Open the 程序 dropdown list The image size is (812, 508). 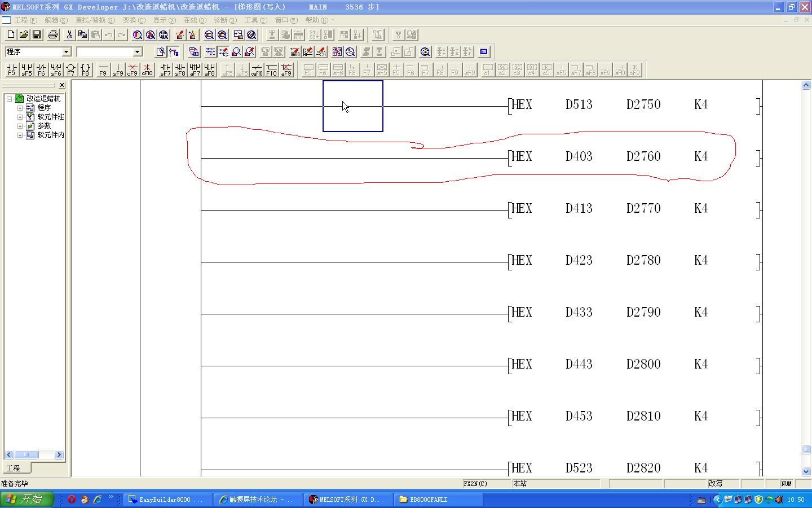pyautogui.click(x=66, y=52)
